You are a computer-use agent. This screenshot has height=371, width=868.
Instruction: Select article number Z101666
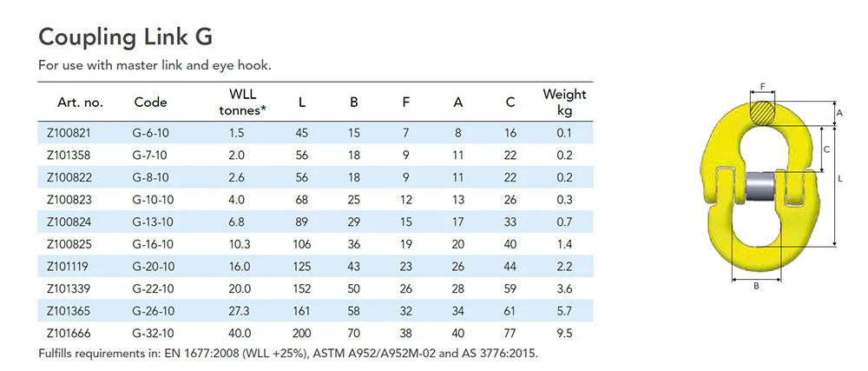pos(69,332)
